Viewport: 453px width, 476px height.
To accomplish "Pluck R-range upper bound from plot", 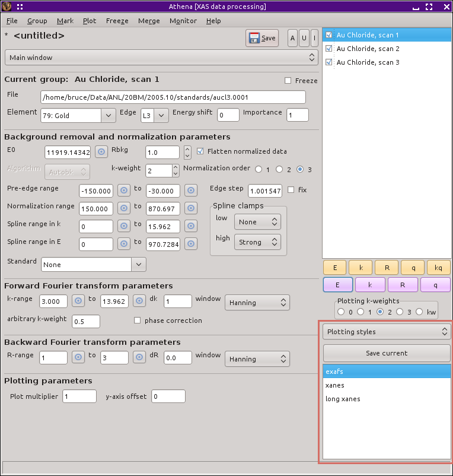I will coord(139,357).
